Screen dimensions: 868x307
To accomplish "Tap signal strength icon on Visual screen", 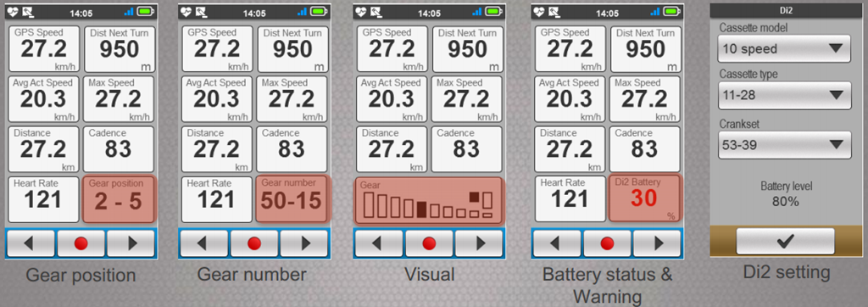I will (x=476, y=12).
